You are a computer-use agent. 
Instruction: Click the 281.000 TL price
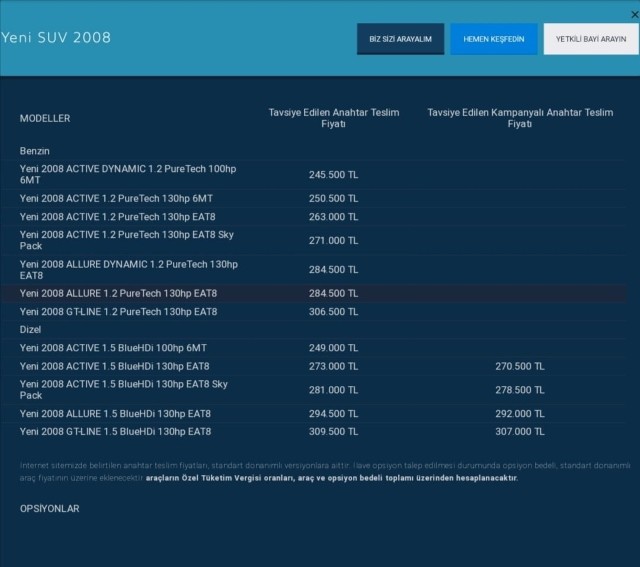pos(333,390)
